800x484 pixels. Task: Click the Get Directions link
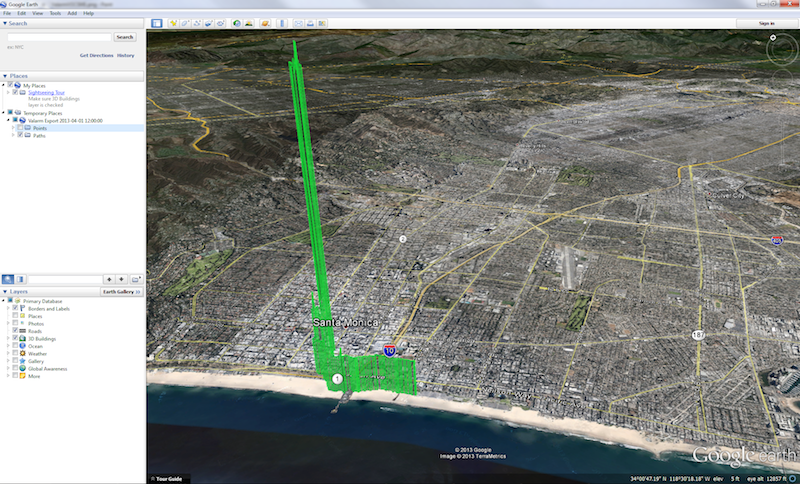[96, 55]
